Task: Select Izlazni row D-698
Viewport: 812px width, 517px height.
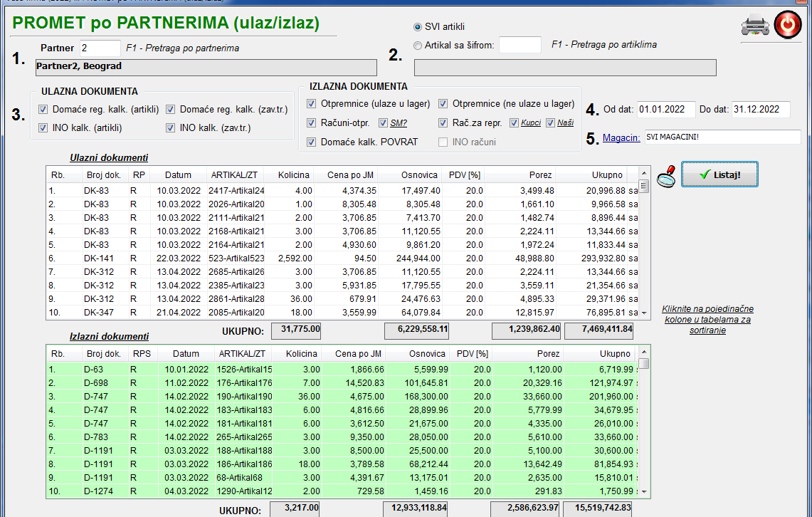Action: [342, 383]
